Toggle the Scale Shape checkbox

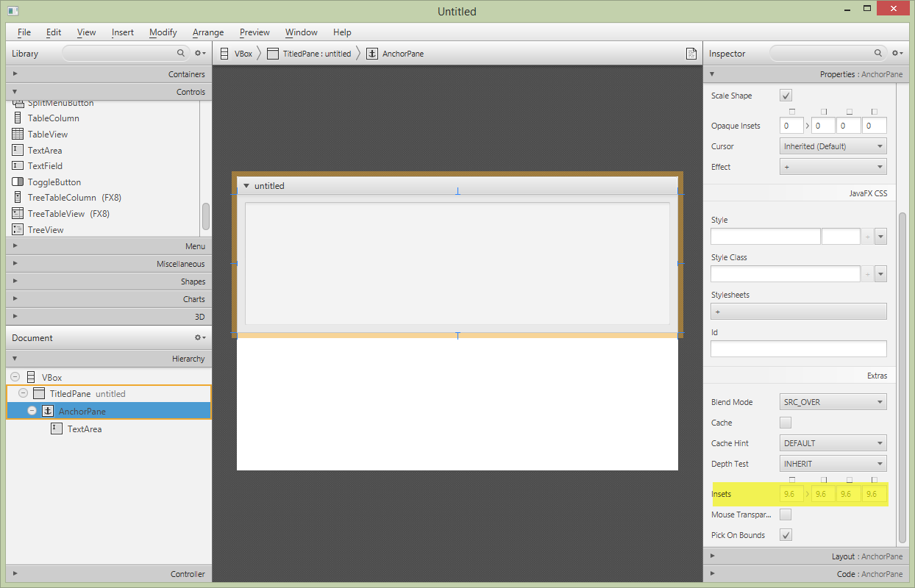click(x=786, y=95)
